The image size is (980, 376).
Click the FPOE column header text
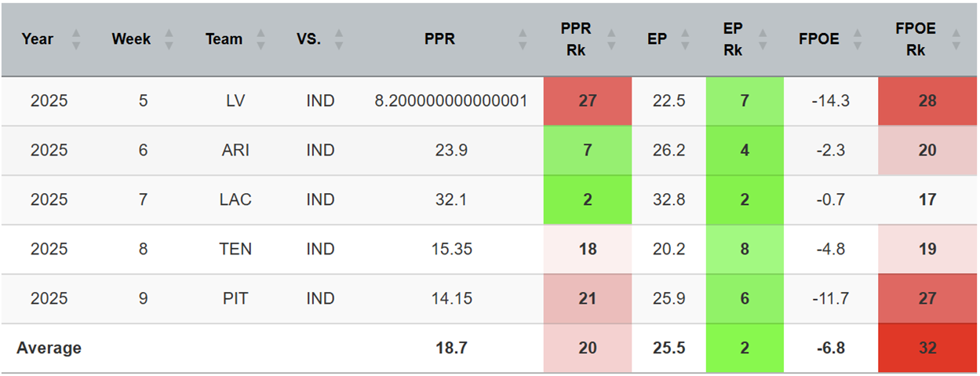click(818, 39)
